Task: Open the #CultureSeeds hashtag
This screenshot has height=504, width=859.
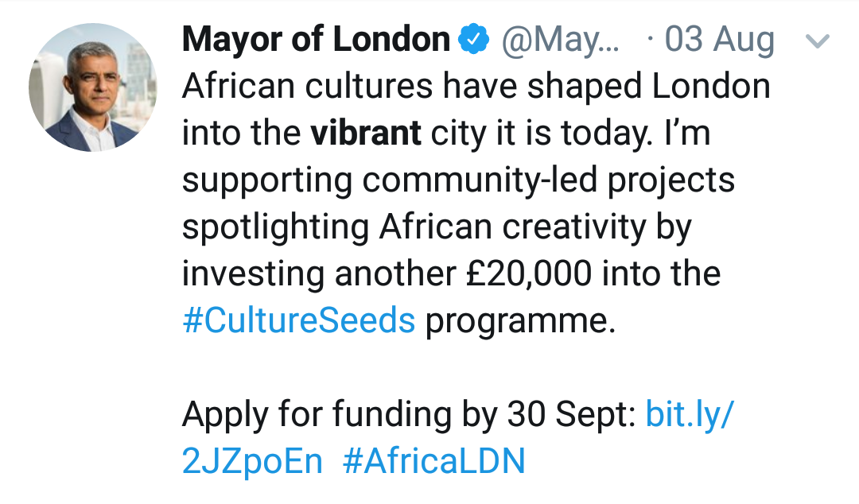Action: pos(298,321)
